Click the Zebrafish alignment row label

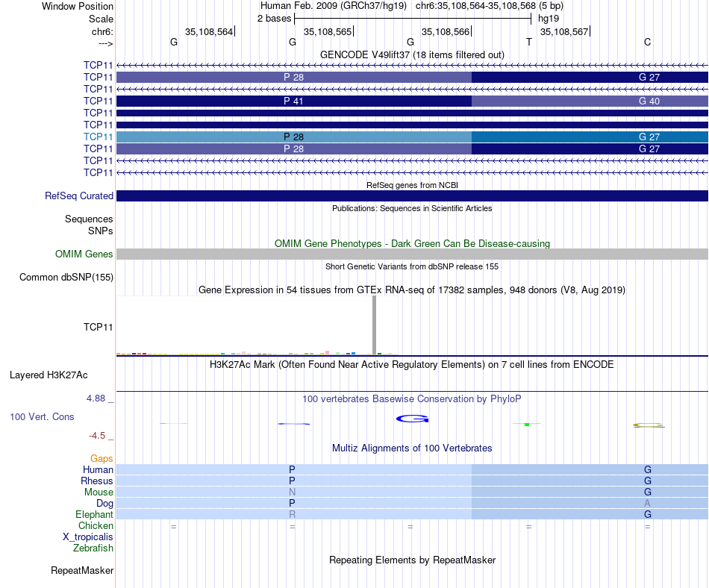tap(93, 548)
